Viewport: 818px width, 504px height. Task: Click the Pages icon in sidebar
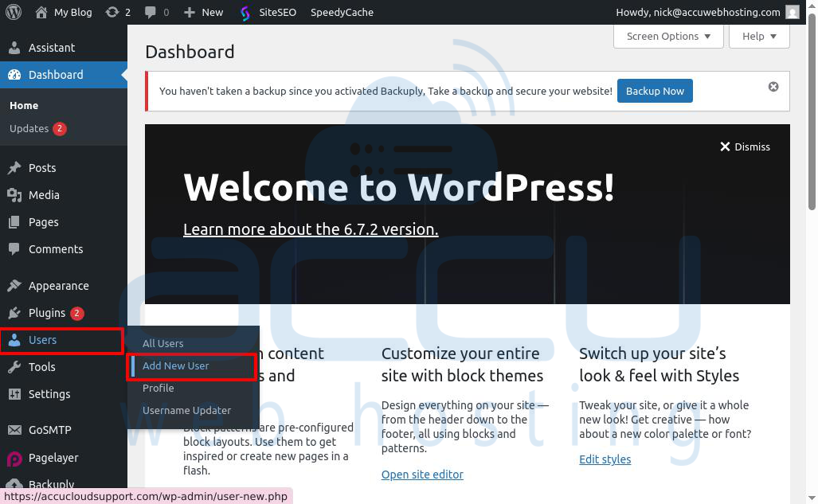(x=14, y=222)
